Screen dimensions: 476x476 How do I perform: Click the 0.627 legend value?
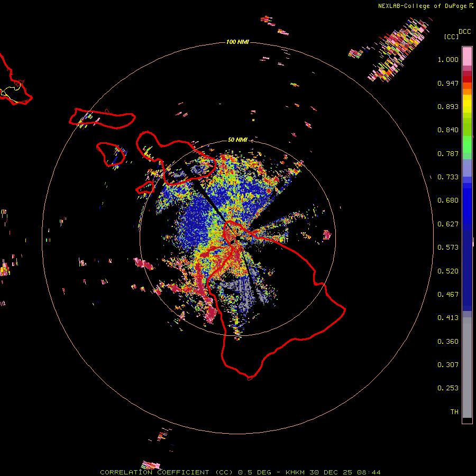(448, 224)
